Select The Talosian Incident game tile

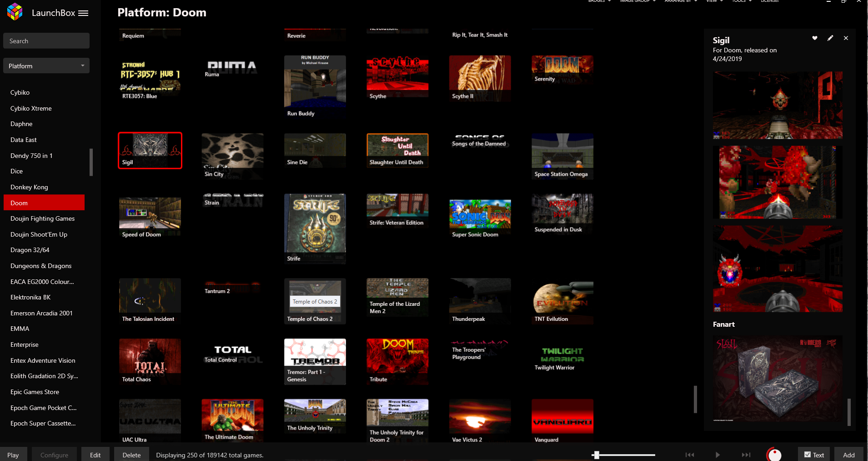tap(150, 301)
